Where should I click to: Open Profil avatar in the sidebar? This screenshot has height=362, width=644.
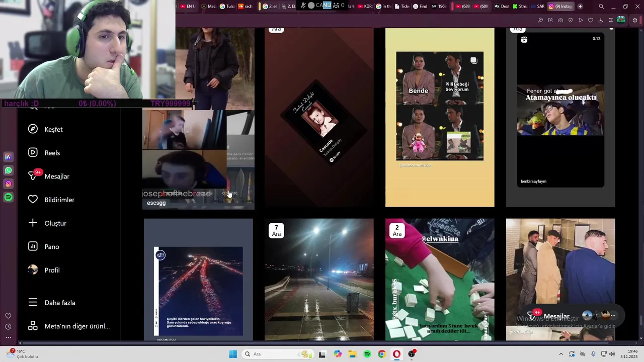[33, 270]
